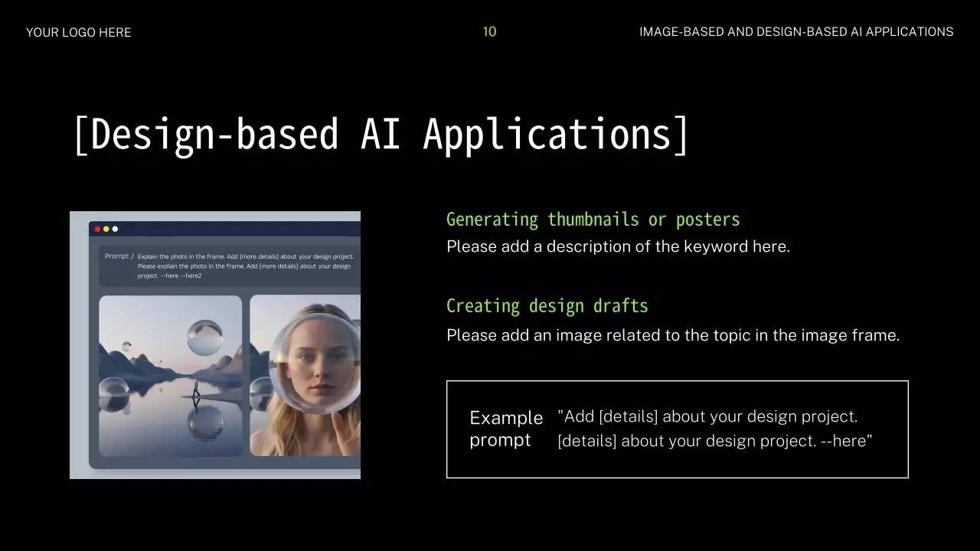Click the white dot in the mockup window

[116, 229]
